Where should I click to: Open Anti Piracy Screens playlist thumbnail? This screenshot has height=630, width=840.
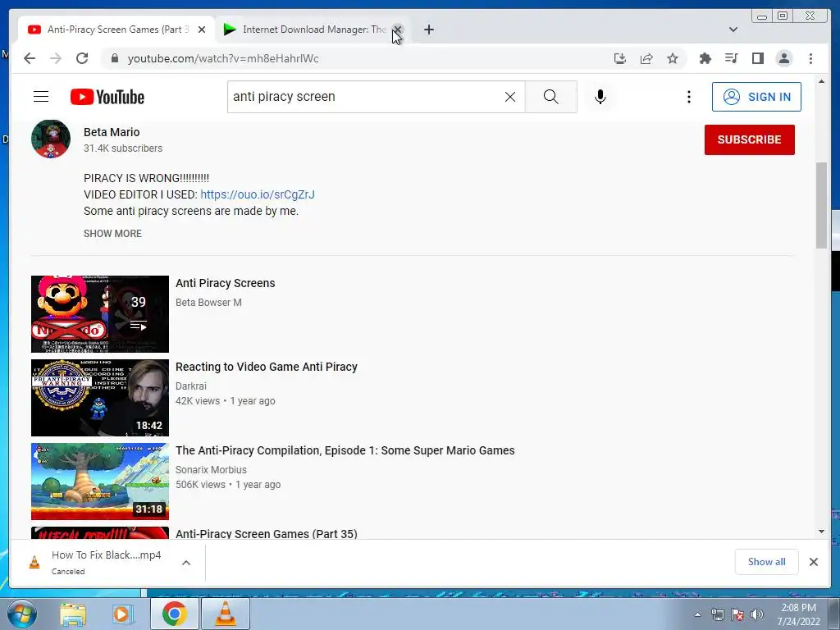pyautogui.click(x=100, y=314)
